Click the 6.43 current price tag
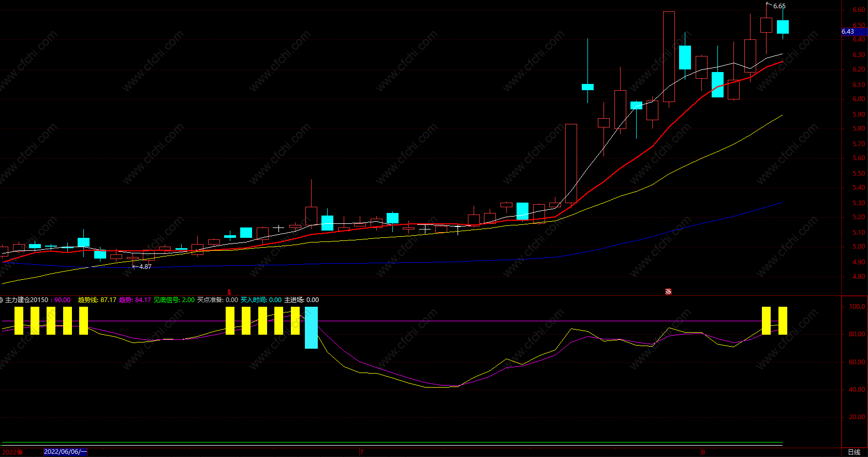The height and width of the screenshot is (457, 868). [854, 32]
